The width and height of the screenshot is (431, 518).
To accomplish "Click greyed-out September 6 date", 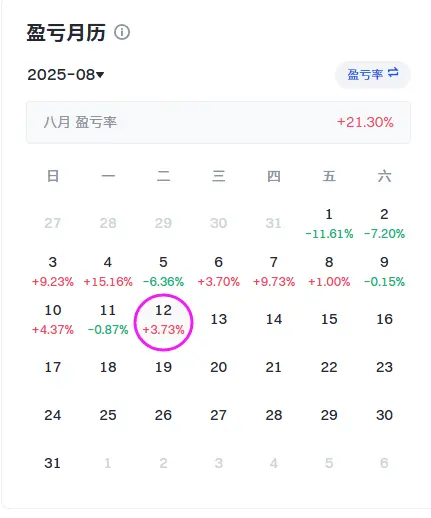I will (384, 463).
